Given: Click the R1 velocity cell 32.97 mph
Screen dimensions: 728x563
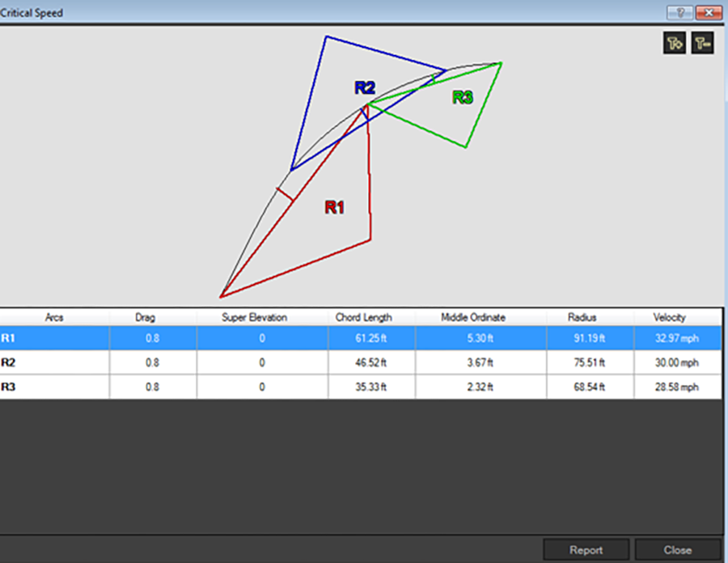Looking at the screenshot, I should point(676,339).
